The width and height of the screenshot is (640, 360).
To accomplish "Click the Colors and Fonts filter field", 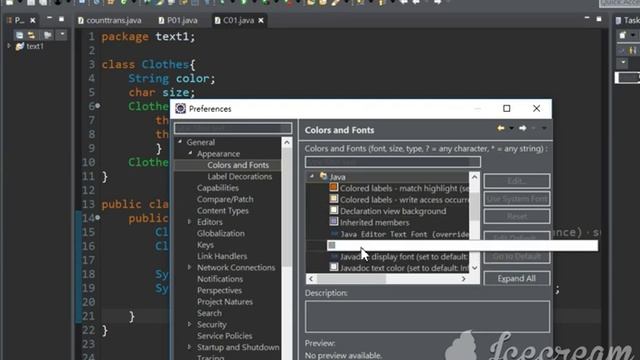I will [x=393, y=162].
